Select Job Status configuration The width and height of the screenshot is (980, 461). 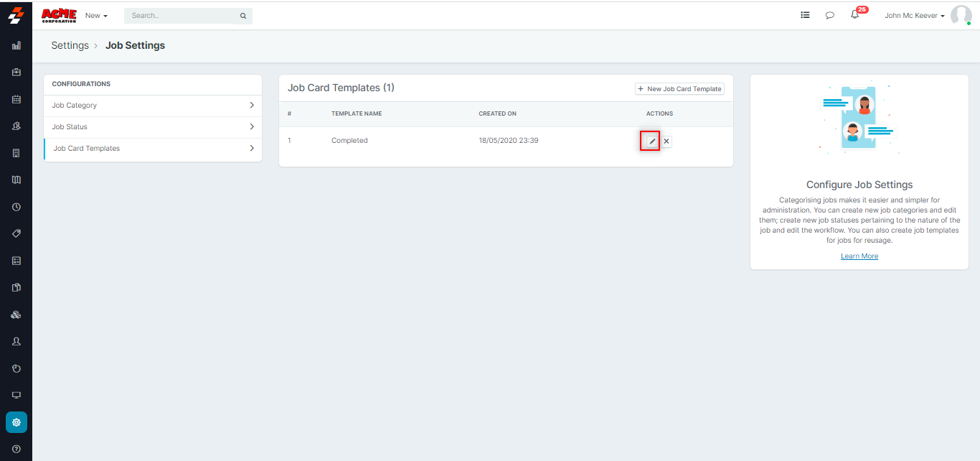pyautogui.click(x=153, y=127)
